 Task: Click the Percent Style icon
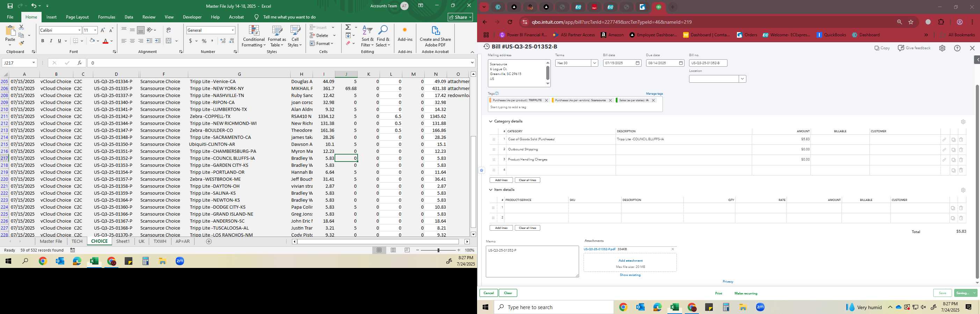pos(204,41)
